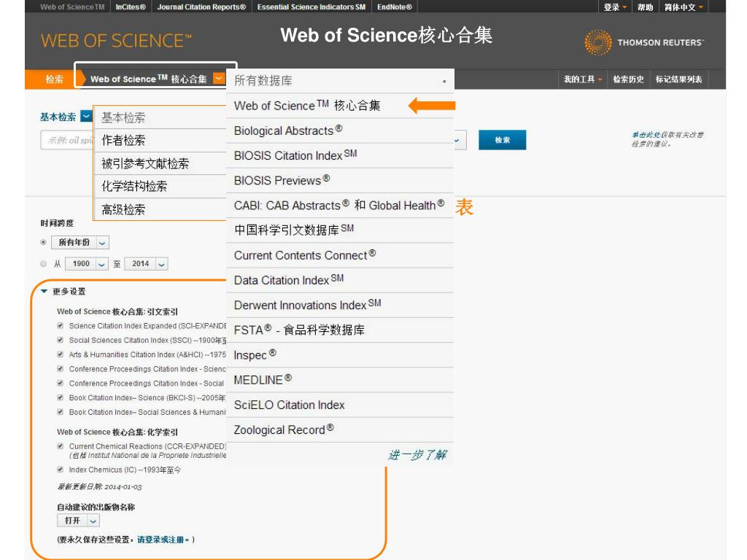Toggle Book Citation Index– Science checkbox
The image size is (747, 560).
pos(60,397)
